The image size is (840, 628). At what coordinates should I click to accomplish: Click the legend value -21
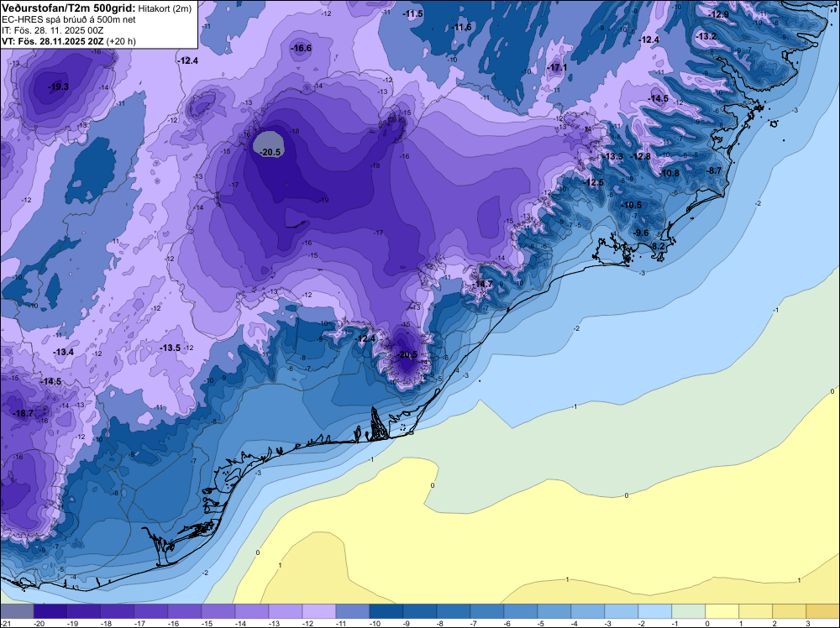(6, 624)
